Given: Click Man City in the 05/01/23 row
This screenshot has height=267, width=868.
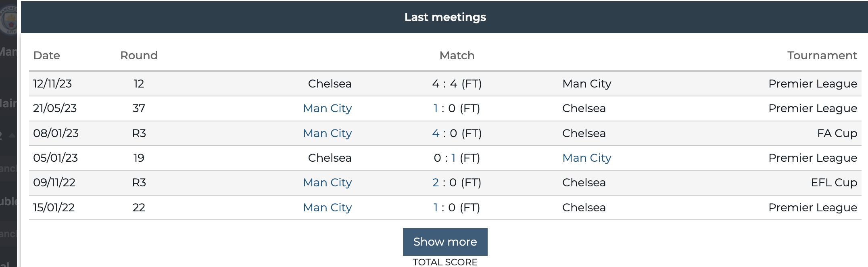Looking at the screenshot, I should point(587,158).
